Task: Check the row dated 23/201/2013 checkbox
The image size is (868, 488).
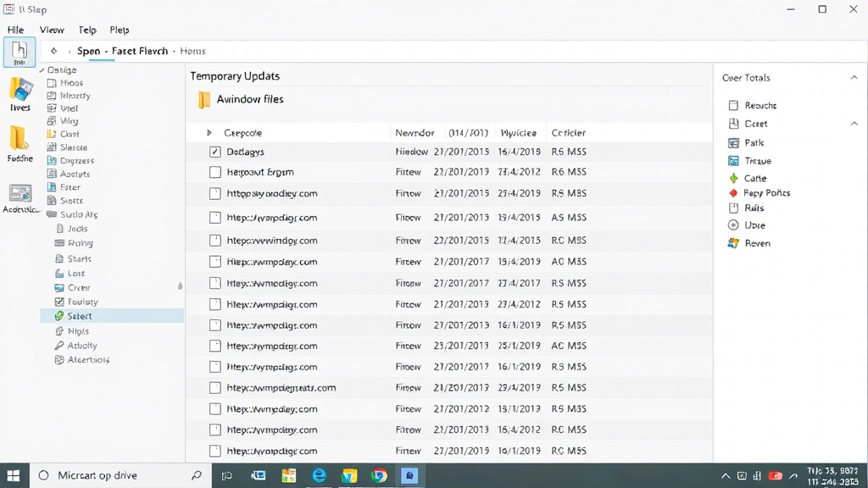Action: (214, 346)
